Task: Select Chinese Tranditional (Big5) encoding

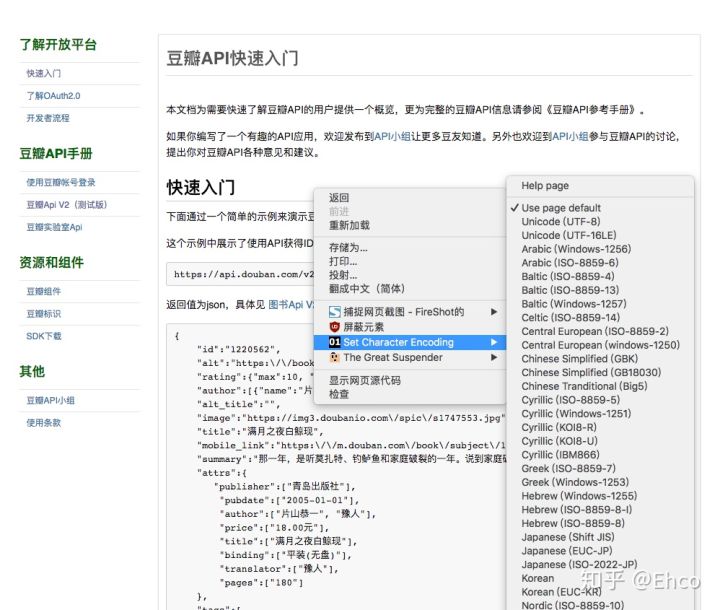Action: pos(585,386)
